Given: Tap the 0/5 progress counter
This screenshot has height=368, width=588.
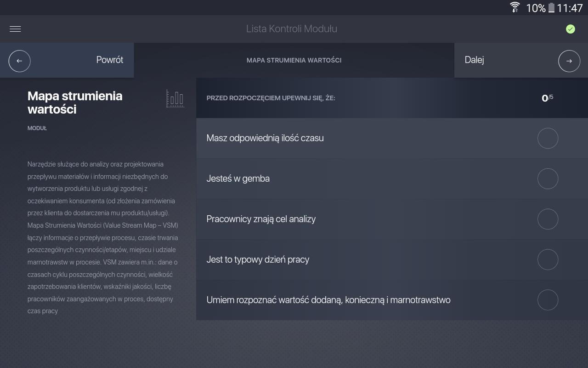Looking at the screenshot, I should (x=548, y=98).
